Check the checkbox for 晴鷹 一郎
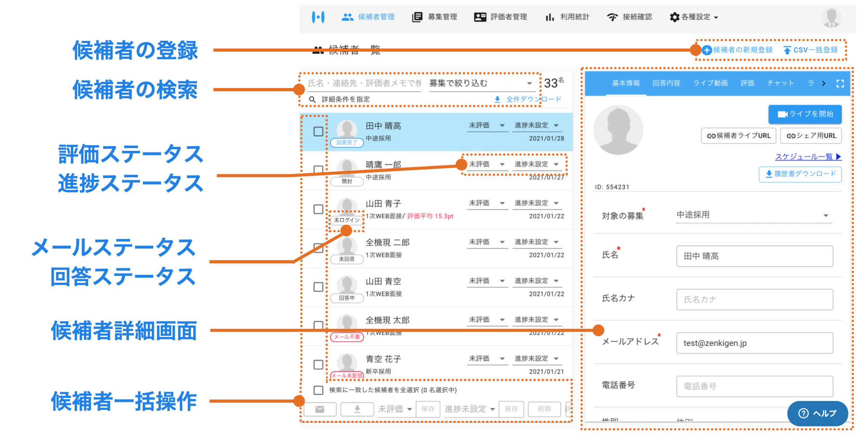Viewport: 868px width, 439px height. (x=318, y=170)
